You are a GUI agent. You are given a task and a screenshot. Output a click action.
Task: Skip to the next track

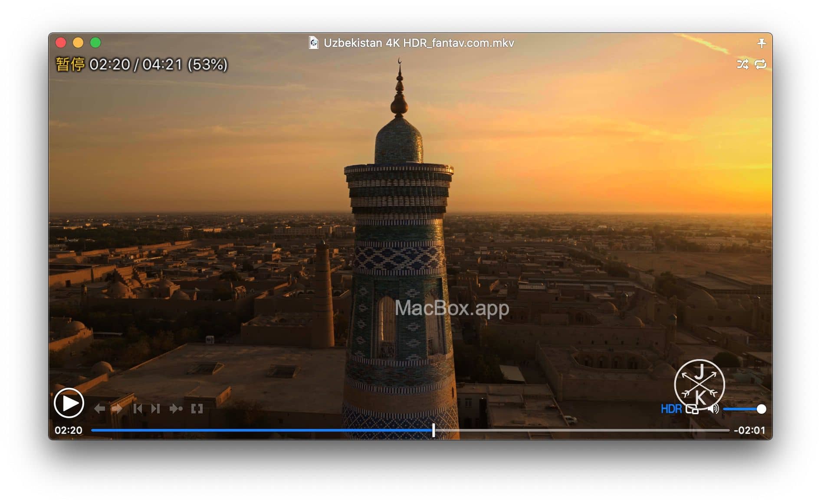(x=156, y=409)
